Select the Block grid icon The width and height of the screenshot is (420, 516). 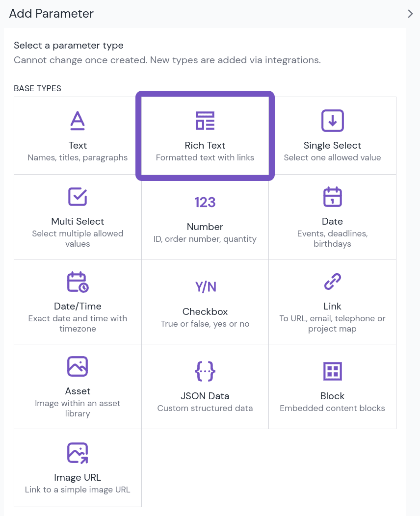tap(333, 371)
